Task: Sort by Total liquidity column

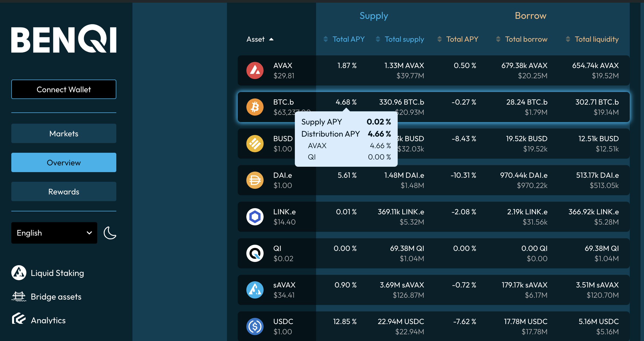Action: pyautogui.click(x=592, y=39)
